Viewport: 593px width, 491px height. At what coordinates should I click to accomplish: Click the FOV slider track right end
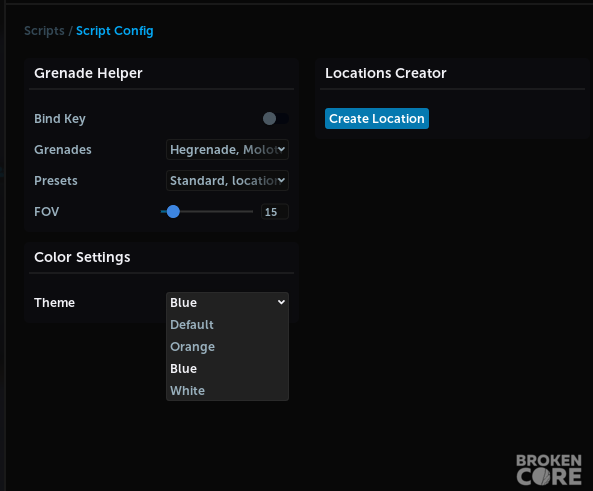[251, 211]
